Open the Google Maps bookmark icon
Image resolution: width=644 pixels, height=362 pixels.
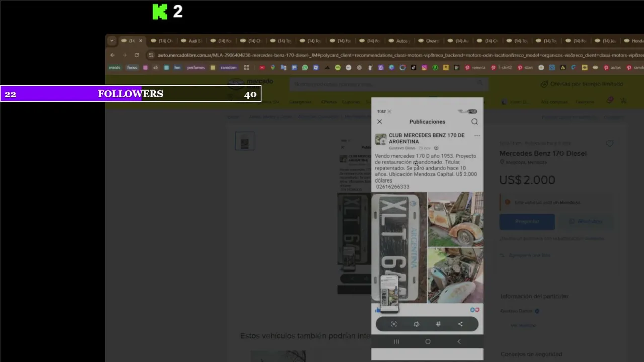(x=273, y=68)
